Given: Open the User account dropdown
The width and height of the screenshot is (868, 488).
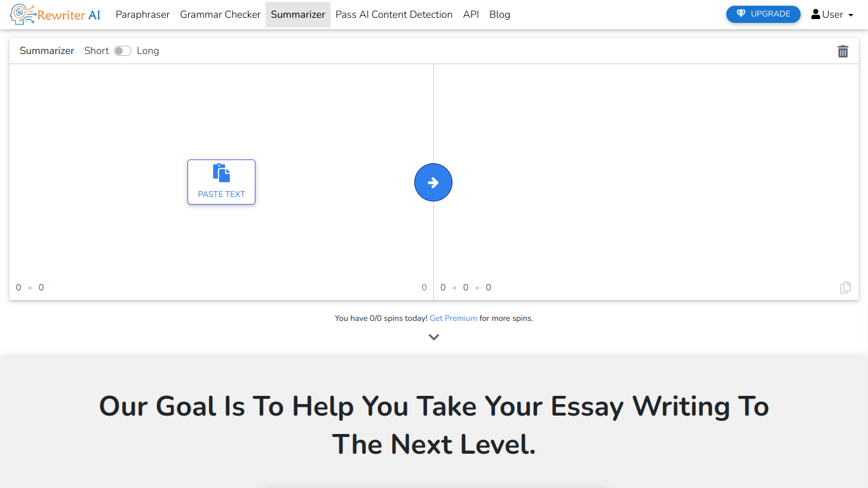Looking at the screenshot, I should [832, 15].
